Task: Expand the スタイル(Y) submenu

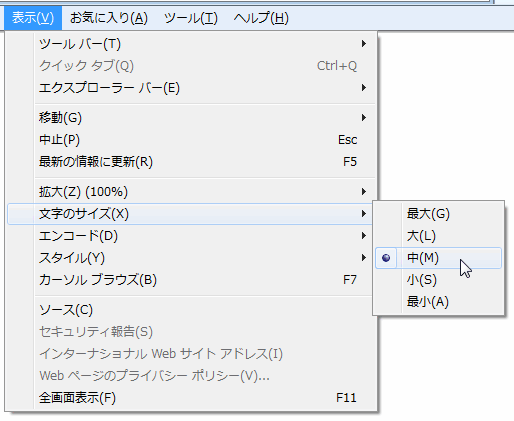Action: coord(191,258)
